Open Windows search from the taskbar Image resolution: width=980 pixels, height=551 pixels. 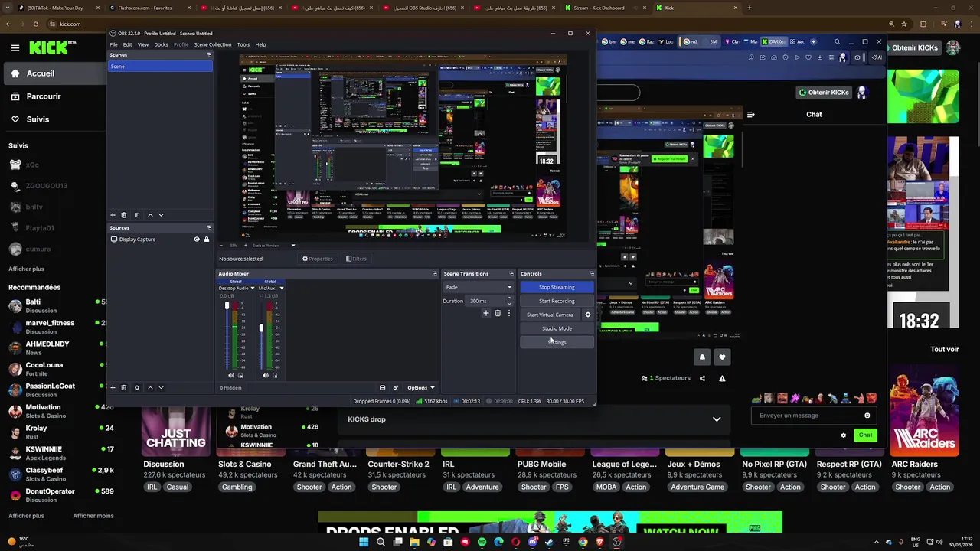pyautogui.click(x=381, y=542)
